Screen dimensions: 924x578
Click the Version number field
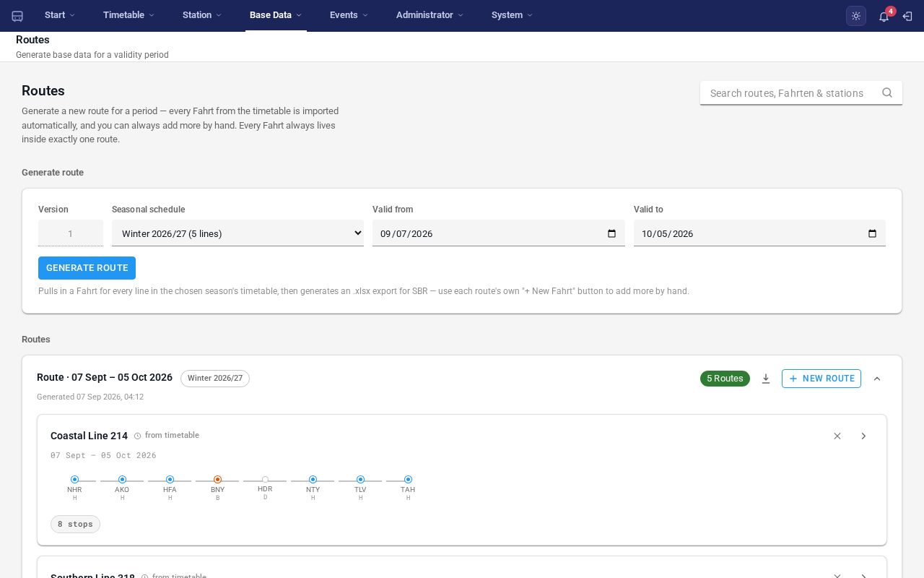point(71,233)
